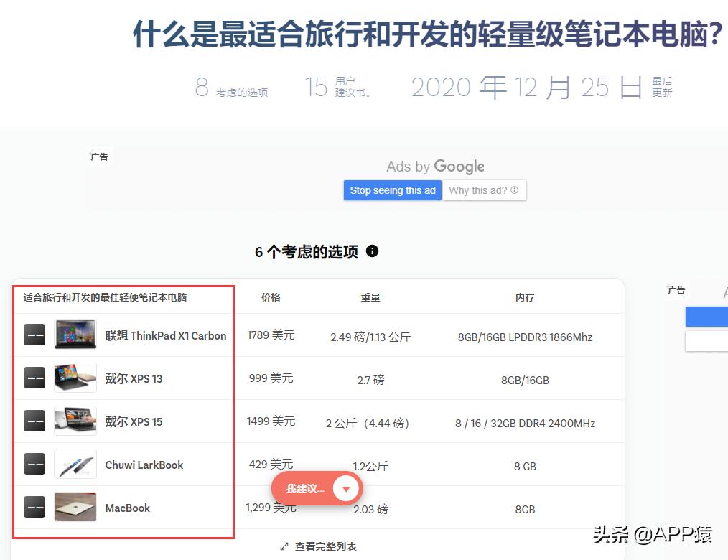Click the minus icon beside 联想 ThinkPad X1 Carbon
728x560 pixels.
[34, 335]
